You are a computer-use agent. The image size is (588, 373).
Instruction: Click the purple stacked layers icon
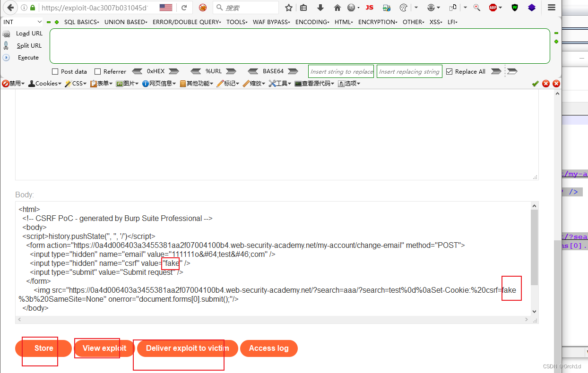pos(532,8)
